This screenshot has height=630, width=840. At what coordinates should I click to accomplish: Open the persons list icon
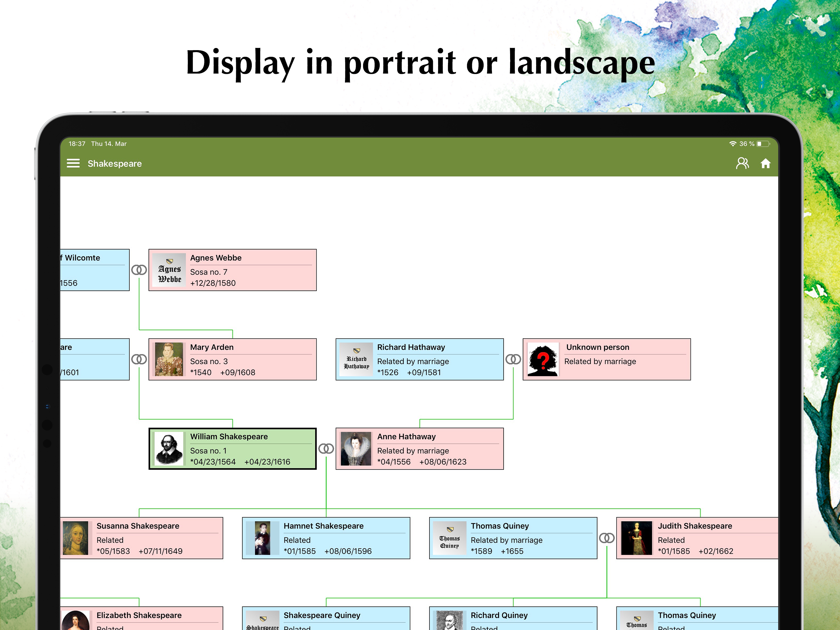pos(742,163)
